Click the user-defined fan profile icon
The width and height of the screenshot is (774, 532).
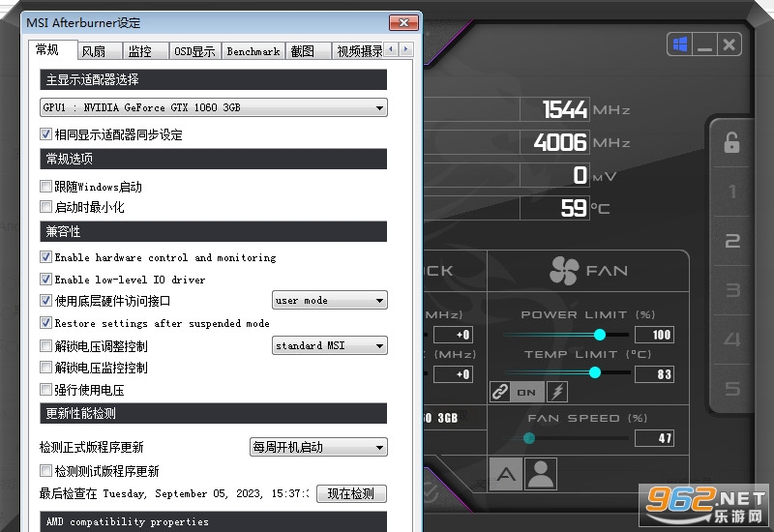click(541, 474)
